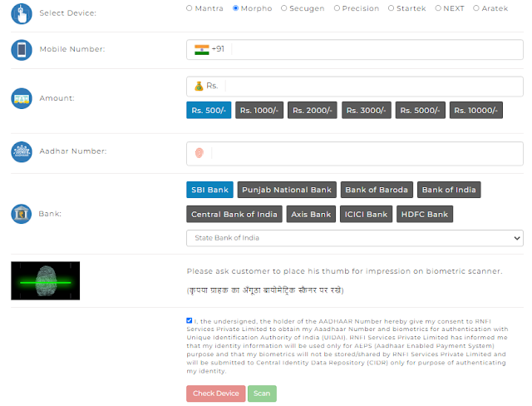The height and width of the screenshot is (406, 532).
Task: Choose the Rs. 2000/- amount button
Action: (x=313, y=110)
